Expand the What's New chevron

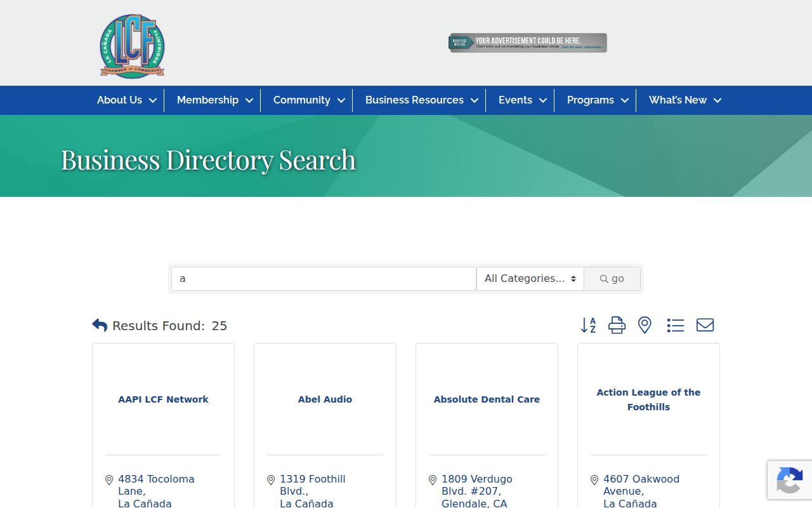pos(717,100)
